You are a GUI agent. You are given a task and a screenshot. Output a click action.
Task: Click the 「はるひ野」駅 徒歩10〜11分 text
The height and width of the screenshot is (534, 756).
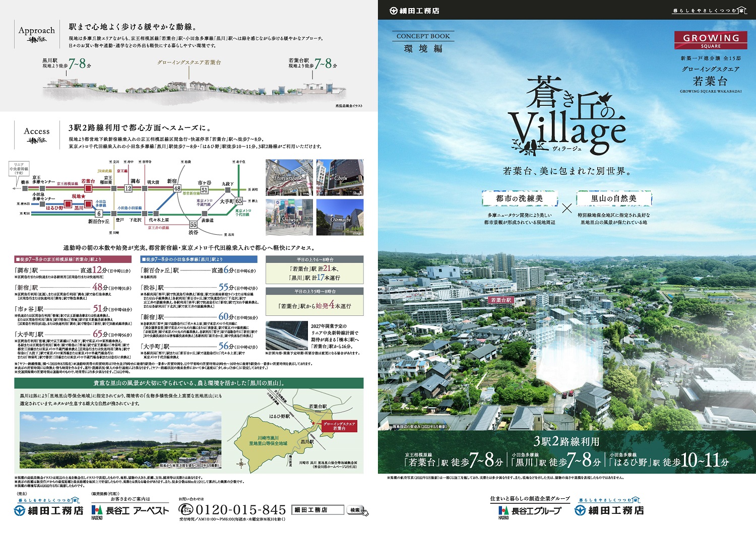[x=669, y=460]
